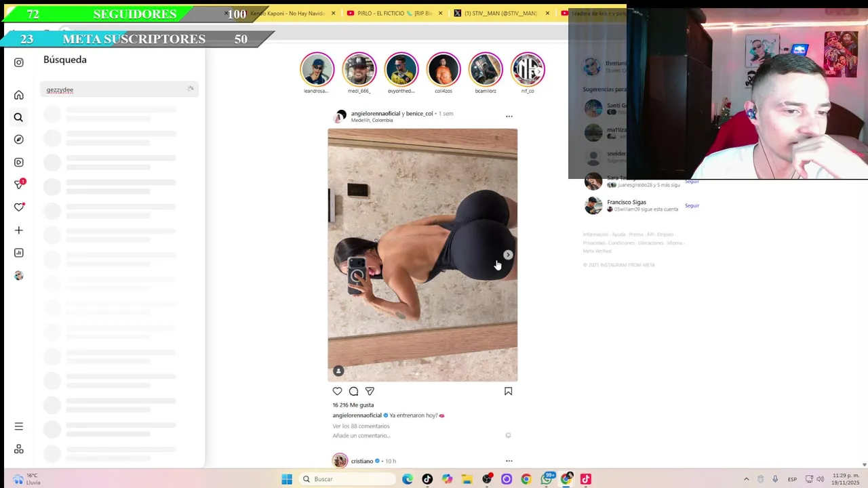Open WhatsApp with 99+ badge in taskbar
The image size is (868, 488).
coord(547,479)
